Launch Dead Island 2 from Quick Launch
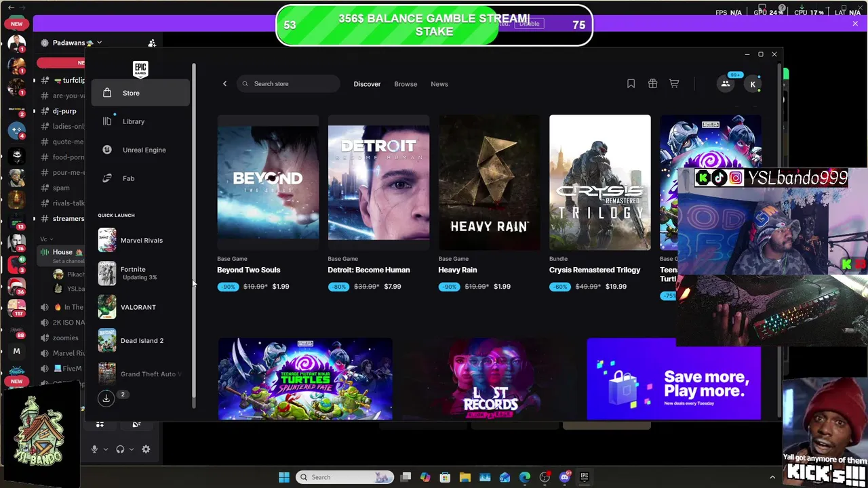 tap(140, 340)
